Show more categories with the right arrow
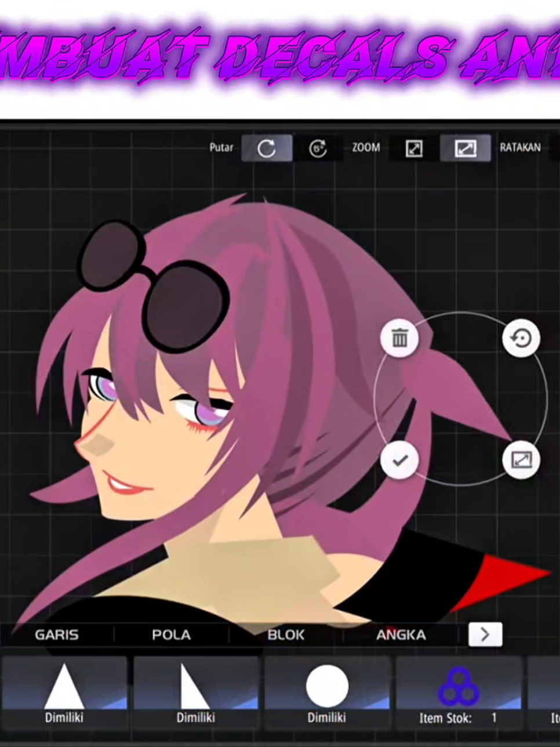This screenshot has width=560, height=747. [485, 635]
